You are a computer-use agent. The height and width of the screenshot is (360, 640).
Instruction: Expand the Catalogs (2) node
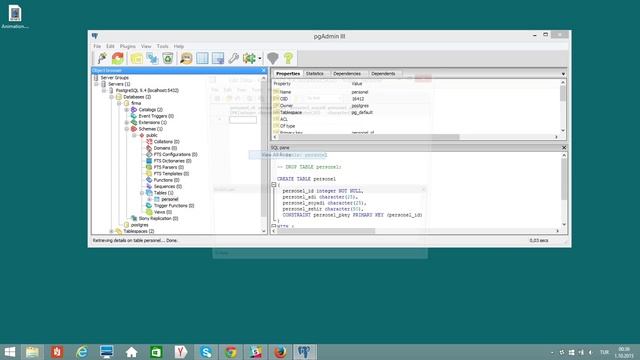pyautogui.click(x=127, y=110)
